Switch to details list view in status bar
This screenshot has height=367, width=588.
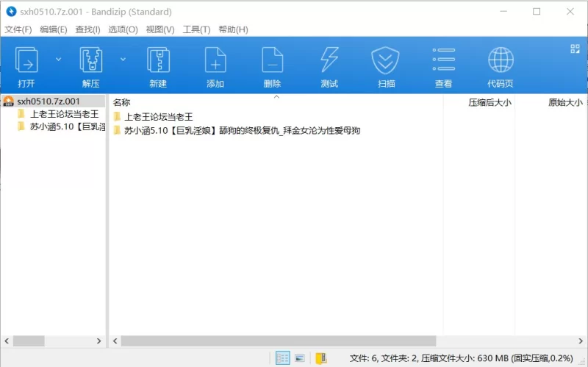click(x=282, y=358)
